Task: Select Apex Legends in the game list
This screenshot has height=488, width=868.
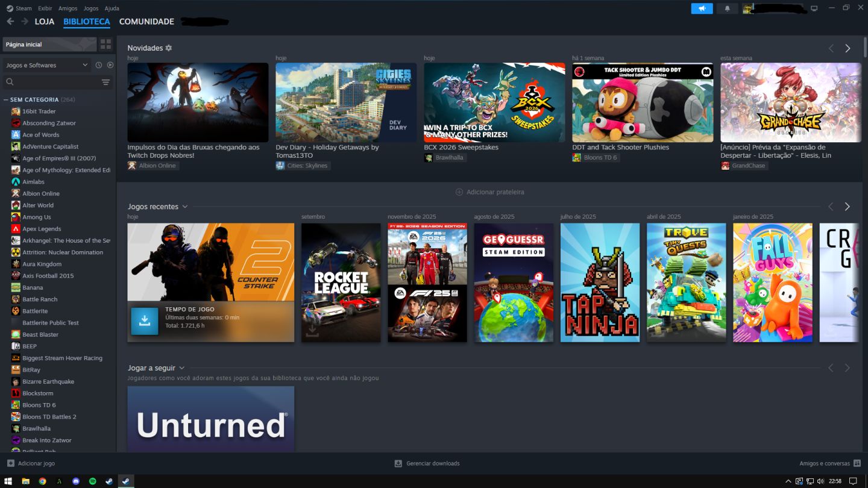Action: pos(41,229)
